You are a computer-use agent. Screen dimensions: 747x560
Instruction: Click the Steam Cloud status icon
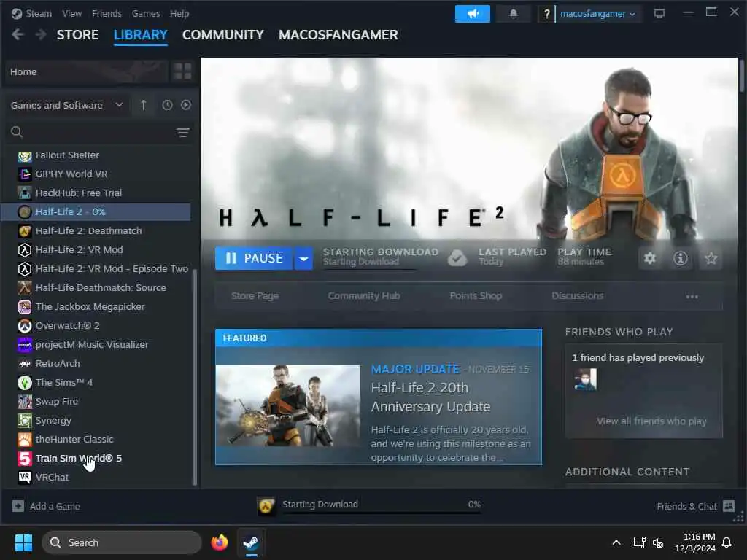[x=457, y=258]
